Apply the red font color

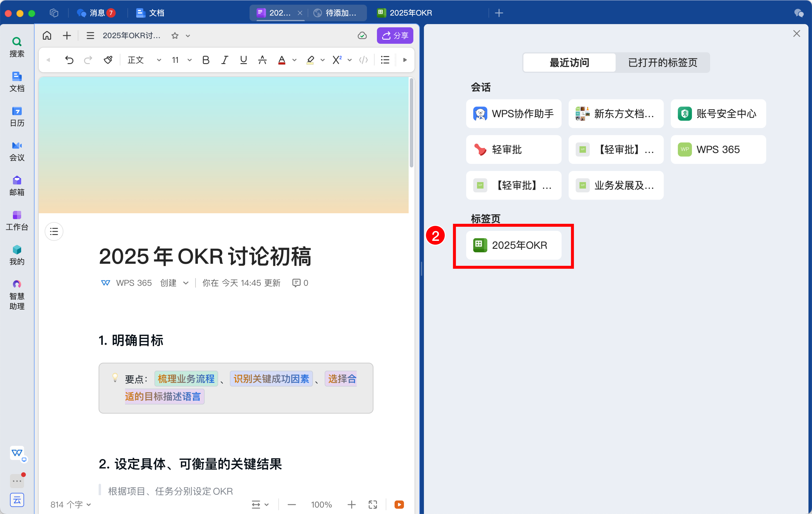(282, 60)
